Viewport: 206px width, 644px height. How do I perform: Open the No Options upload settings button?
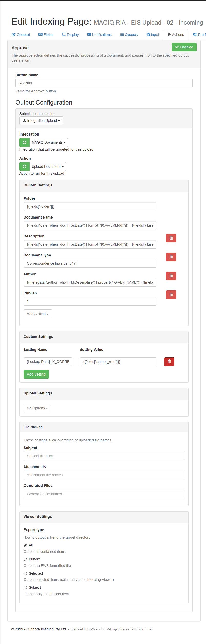[x=37, y=408]
